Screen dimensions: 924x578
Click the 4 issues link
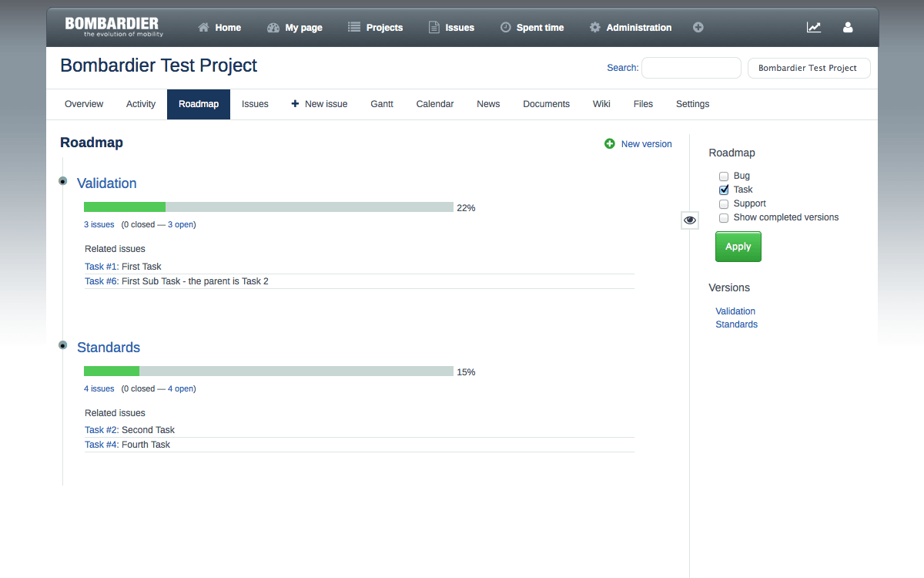(x=99, y=389)
